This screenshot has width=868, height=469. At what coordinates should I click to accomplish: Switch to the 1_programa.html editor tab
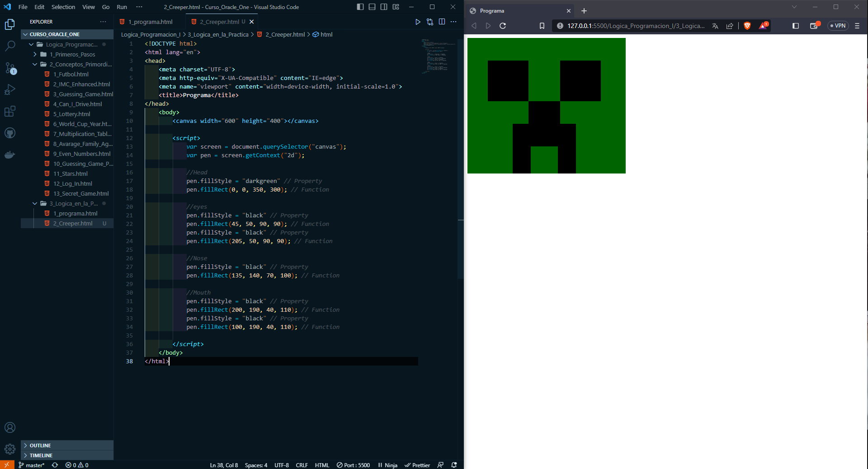[x=150, y=22]
